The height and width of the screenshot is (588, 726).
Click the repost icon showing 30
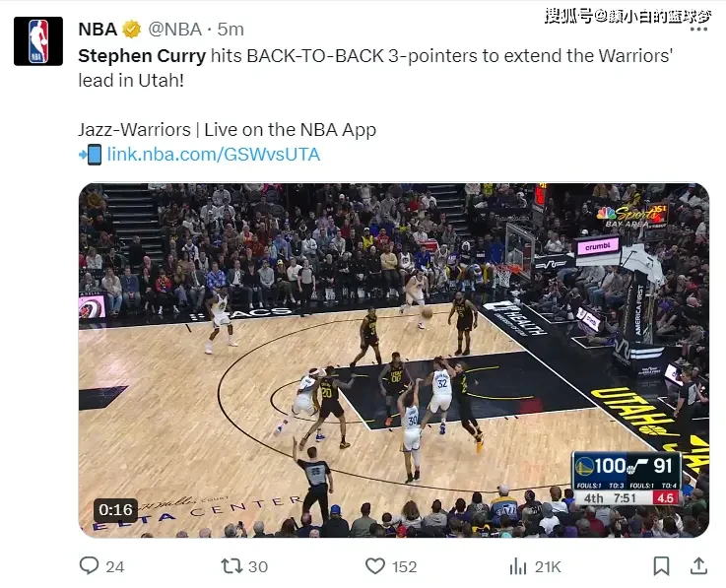point(231,565)
